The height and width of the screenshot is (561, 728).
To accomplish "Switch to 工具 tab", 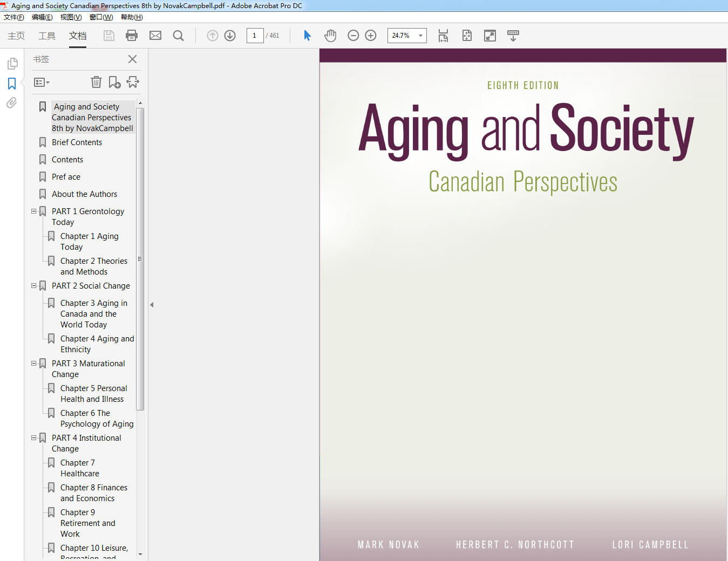I will [47, 36].
